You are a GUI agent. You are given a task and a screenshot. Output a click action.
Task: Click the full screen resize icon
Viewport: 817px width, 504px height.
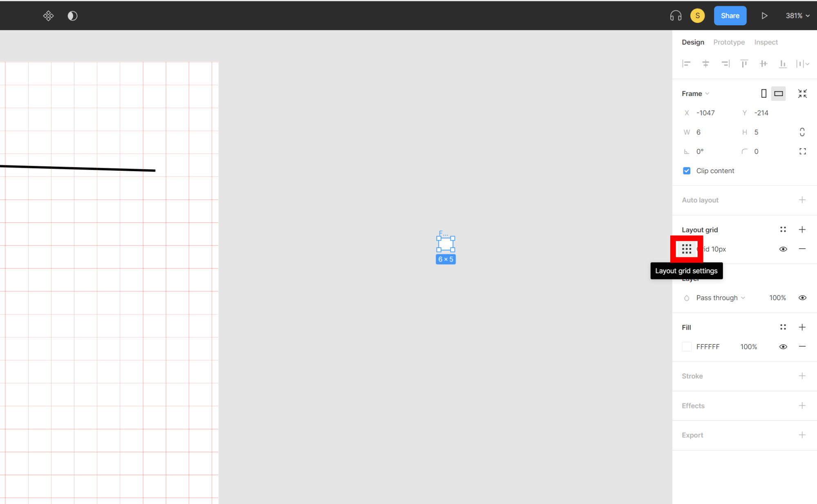[802, 94]
